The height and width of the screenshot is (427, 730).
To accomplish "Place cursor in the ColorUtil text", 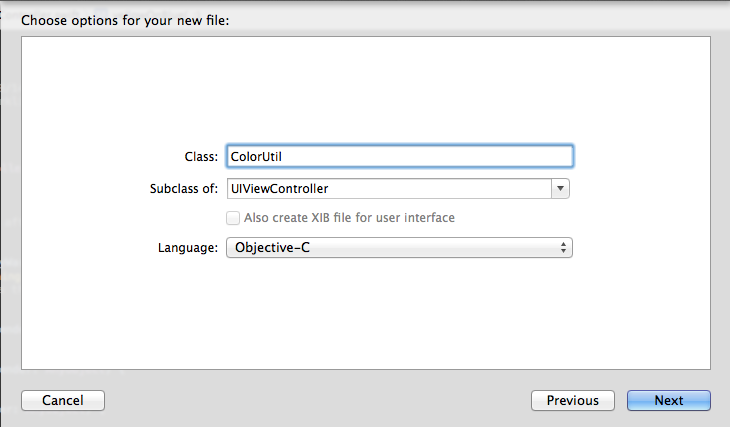I will tap(256, 156).
